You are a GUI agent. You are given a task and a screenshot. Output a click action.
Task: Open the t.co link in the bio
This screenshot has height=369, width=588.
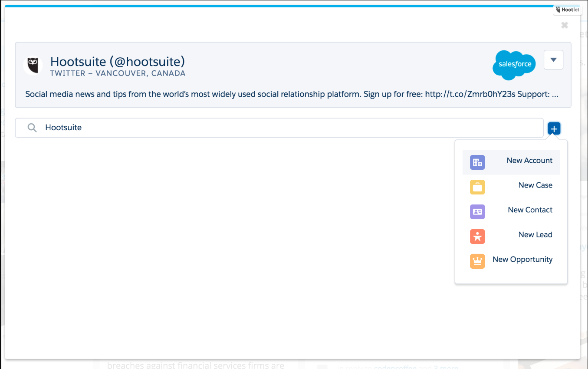pyautogui.click(x=470, y=94)
